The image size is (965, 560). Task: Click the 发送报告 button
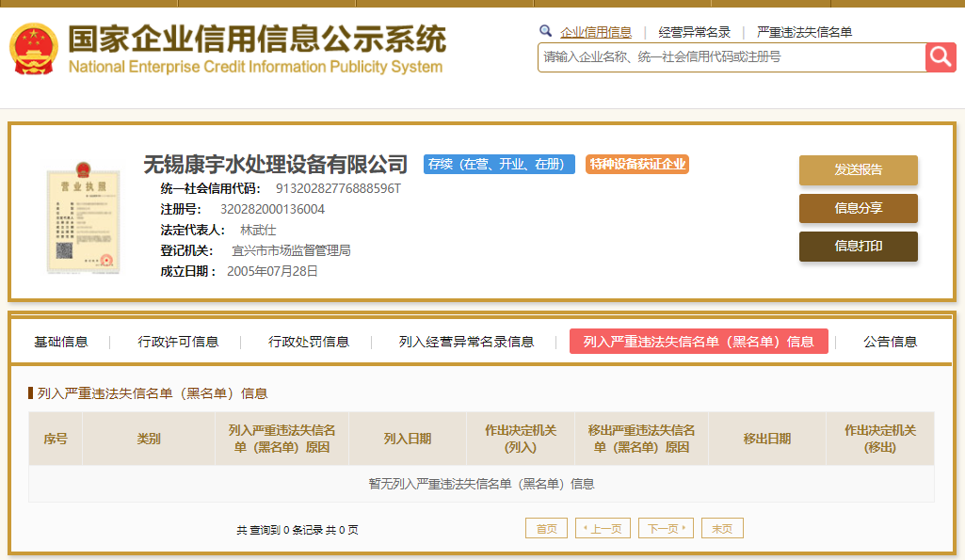tap(859, 169)
